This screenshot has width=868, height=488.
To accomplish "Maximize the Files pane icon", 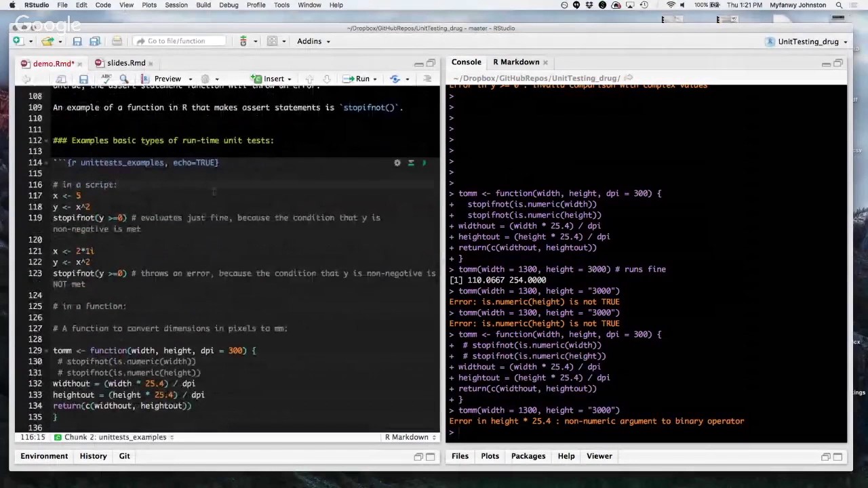I will [x=837, y=457].
